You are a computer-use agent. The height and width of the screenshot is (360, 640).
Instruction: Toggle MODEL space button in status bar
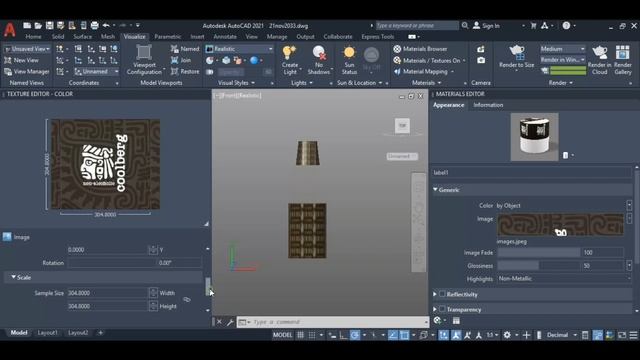(282, 335)
